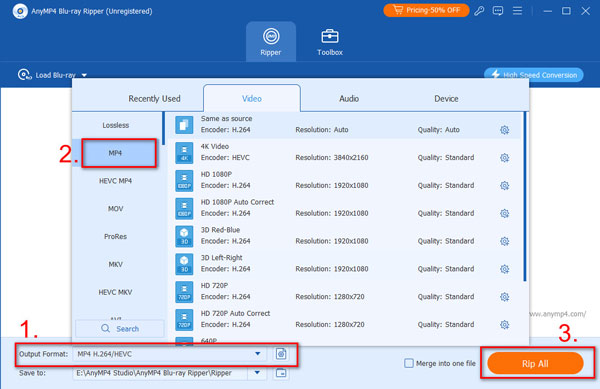Click the Load Blu-ray disc icon
The width and height of the screenshot is (600, 389).
coord(24,75)
